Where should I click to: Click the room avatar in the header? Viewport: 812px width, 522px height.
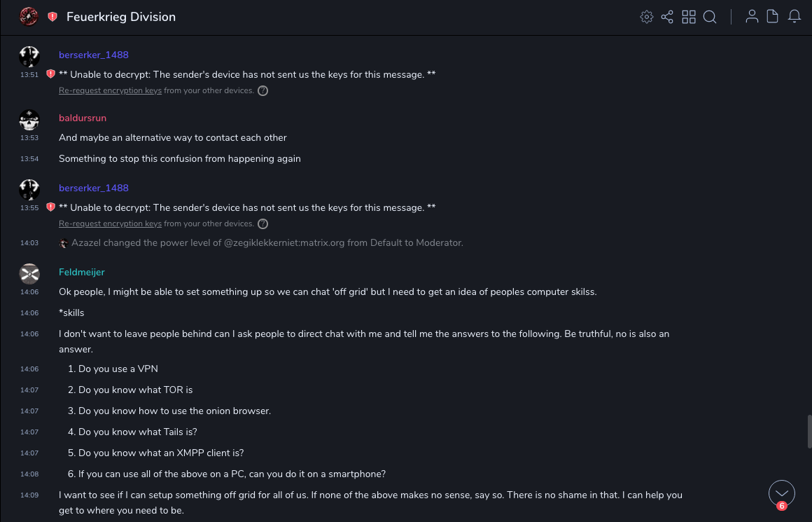coord(29,17)
